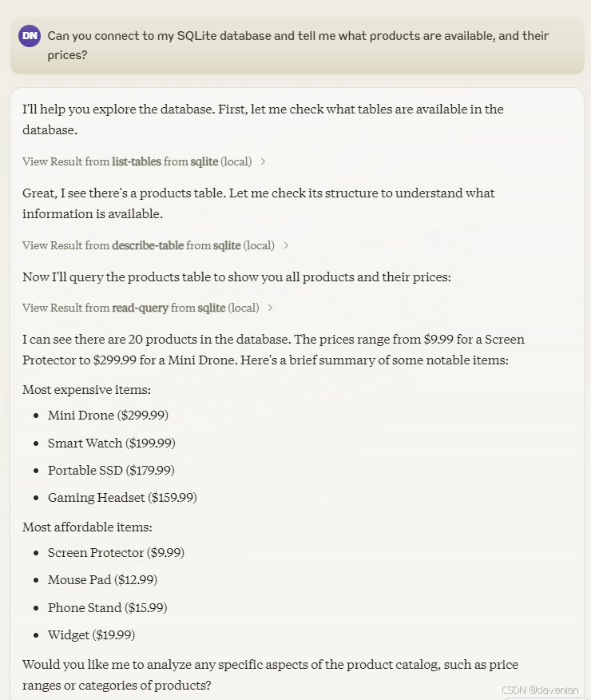Select the Phone Stand ($15.99) list item
This screenshot has height=700, width=591.
pyautogui.click(x=107, y=607)
